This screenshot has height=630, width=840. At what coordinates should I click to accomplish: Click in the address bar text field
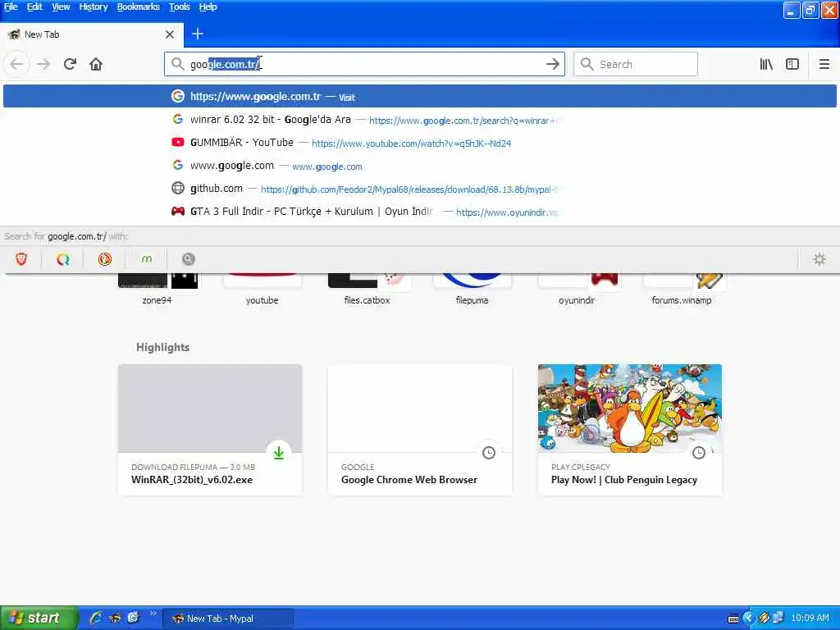[364, 64]
